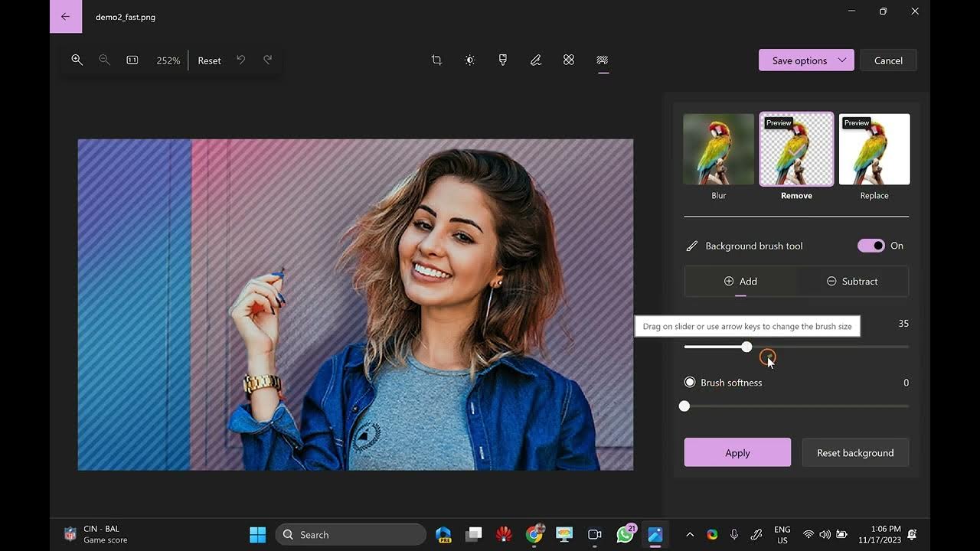The image size is (980, 551).
Task: Turn off the Background brush tool toggle
Action: click(871, 246)
